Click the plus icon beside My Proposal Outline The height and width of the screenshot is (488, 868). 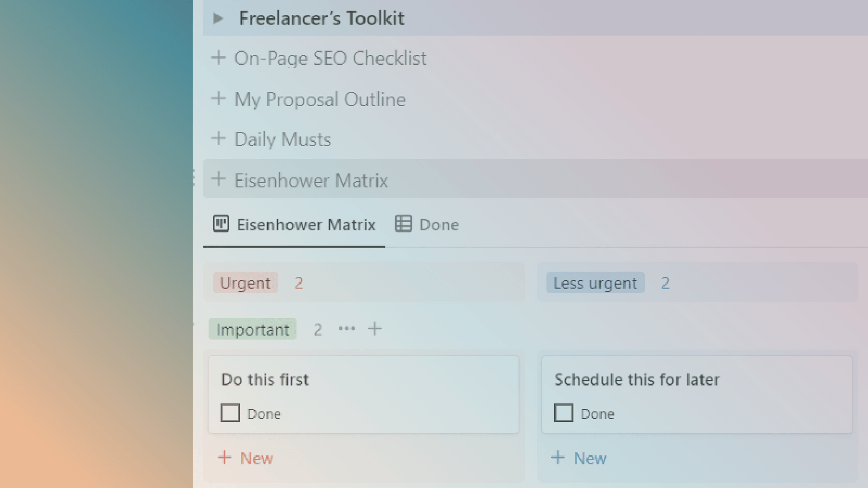pyautogui.click(x=219, y=98)
